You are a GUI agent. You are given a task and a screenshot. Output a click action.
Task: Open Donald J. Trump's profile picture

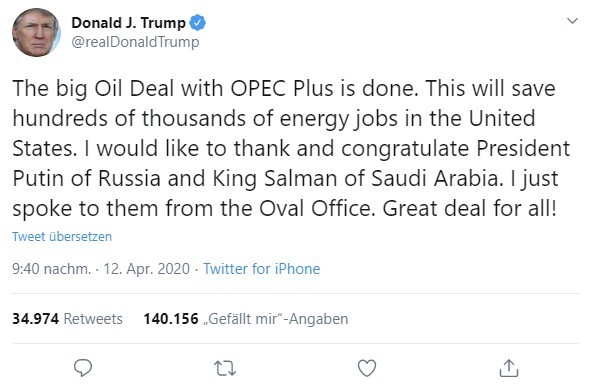point(36,32)
